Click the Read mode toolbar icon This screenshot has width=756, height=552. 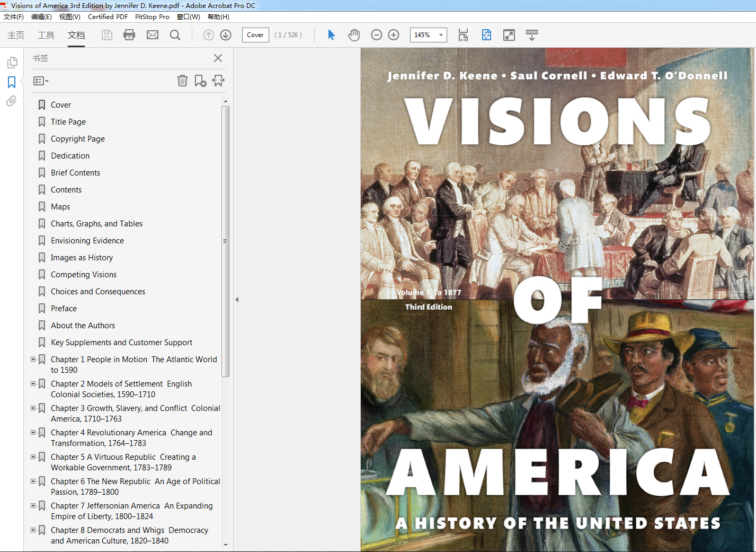click(x=532, y=35)
